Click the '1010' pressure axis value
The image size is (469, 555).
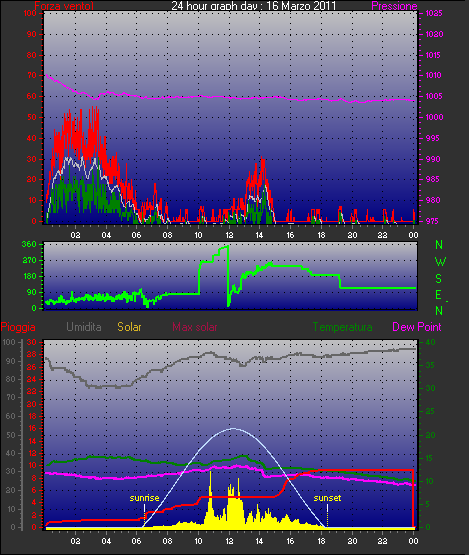point(433,75)
